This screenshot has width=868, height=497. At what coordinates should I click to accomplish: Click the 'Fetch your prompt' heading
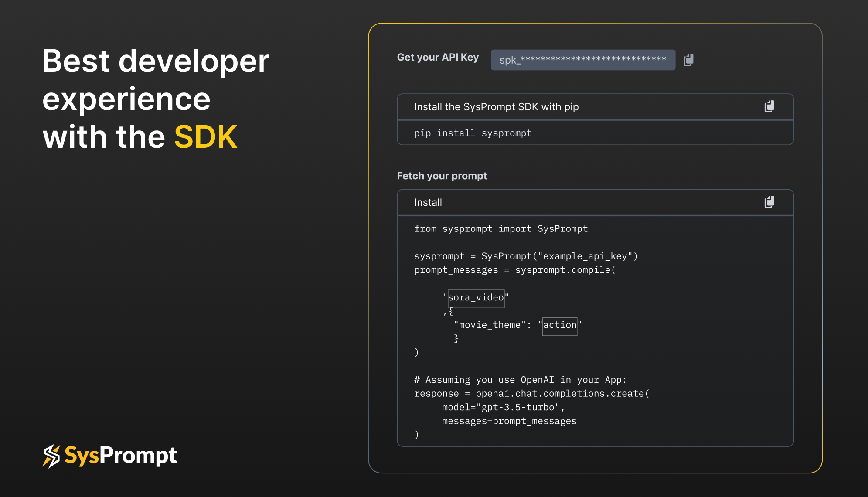pos(442,176)
